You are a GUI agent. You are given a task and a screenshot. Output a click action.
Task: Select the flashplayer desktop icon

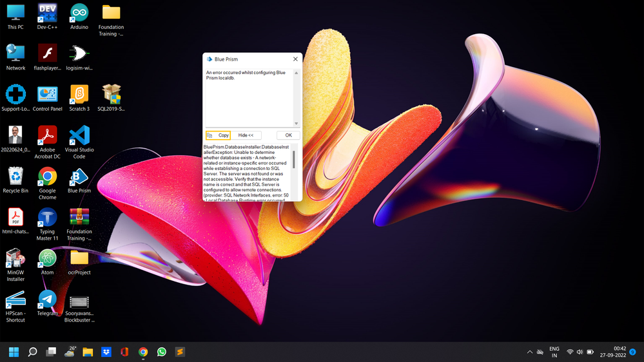click(x=47, y=57)
